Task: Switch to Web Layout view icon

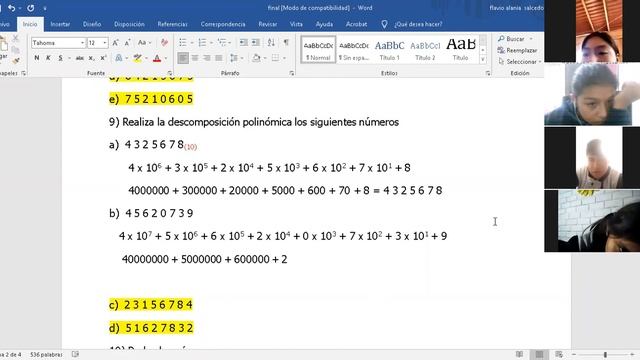Action: click(559, 354)
